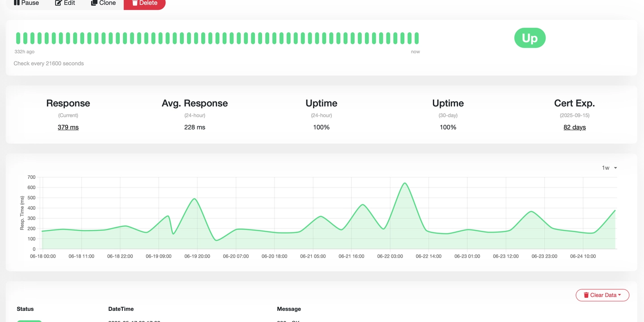The image size is (644, 322).
Task: Click the Avg. Response heading
Action: click(195, 103)
